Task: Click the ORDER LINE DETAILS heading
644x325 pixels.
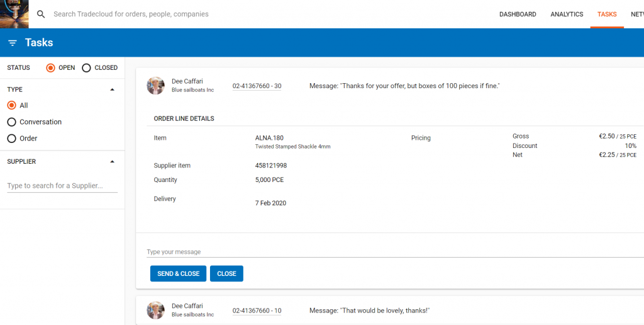Action: coord(184,118)
